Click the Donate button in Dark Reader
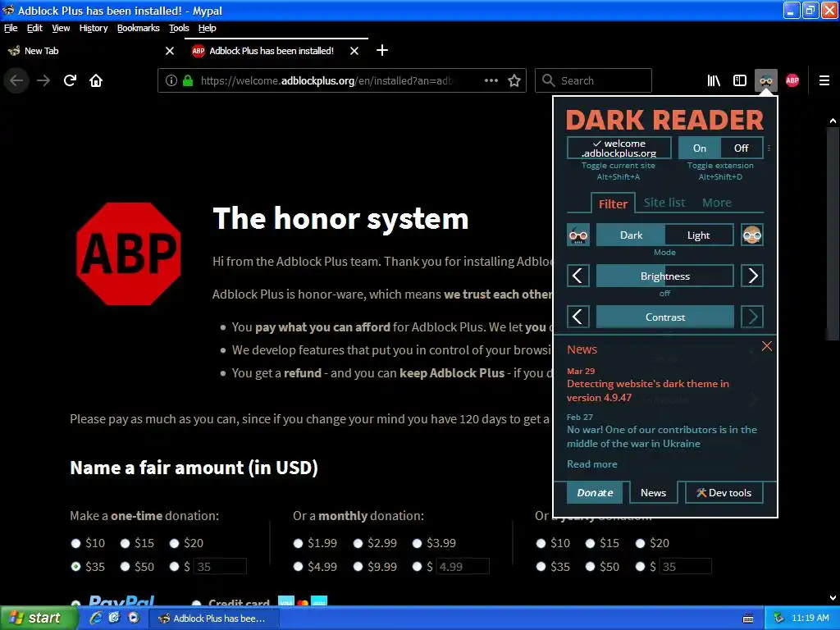The height and width of the screenshot is (630, 840). coord(595,493)
